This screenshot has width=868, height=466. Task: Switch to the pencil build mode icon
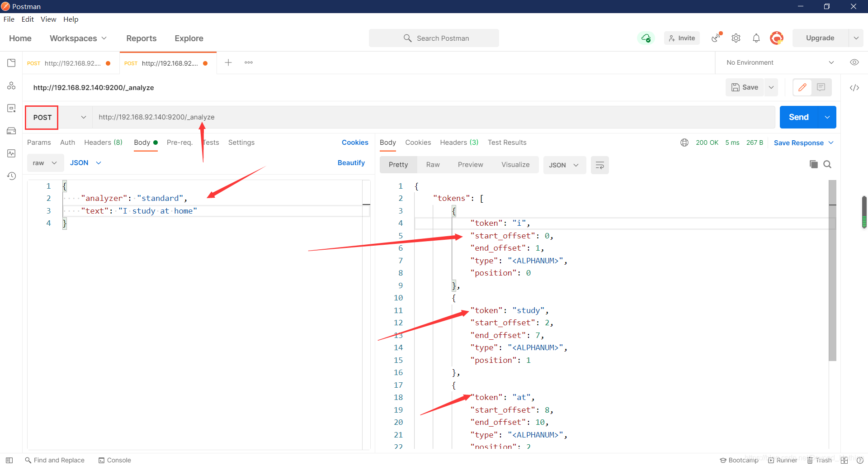[802, 87]
